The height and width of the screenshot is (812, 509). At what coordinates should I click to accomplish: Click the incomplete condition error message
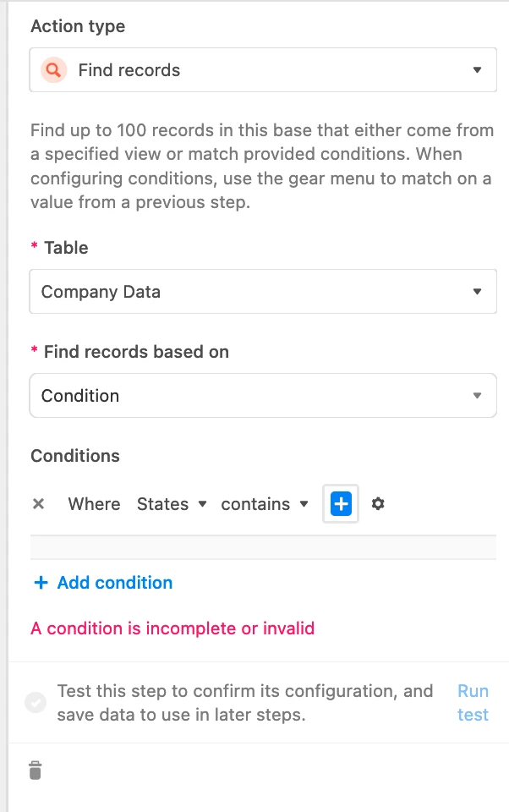click(x=172, y=628)
